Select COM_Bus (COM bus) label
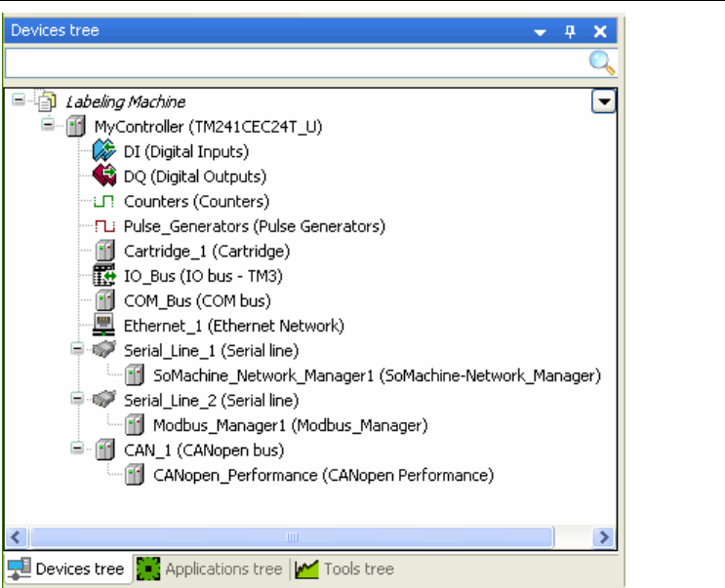The height and width of the screenshot is (588, 725). (197, 301)
